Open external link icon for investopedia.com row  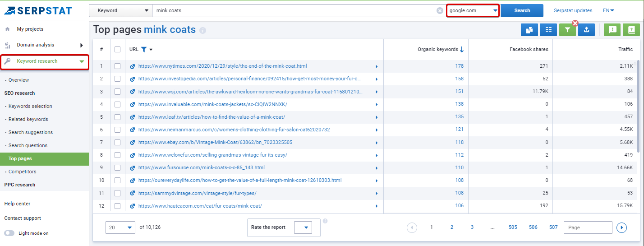click(x=133, y=79)
